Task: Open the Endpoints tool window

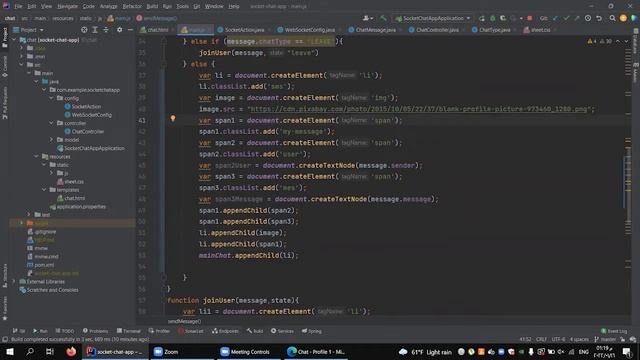Action: point(225,331)
